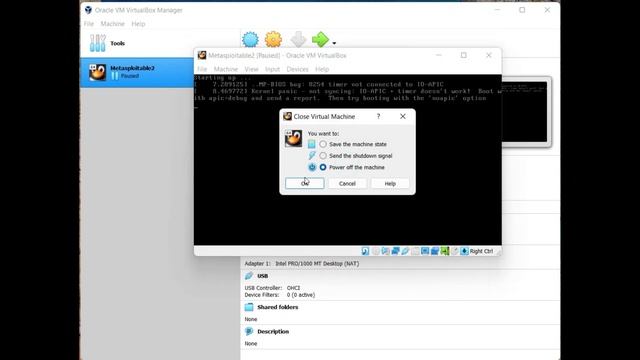Click the penguin icon inside the dialog body
This screenshot has width=640, height=360.
click(x=293, y=138)
